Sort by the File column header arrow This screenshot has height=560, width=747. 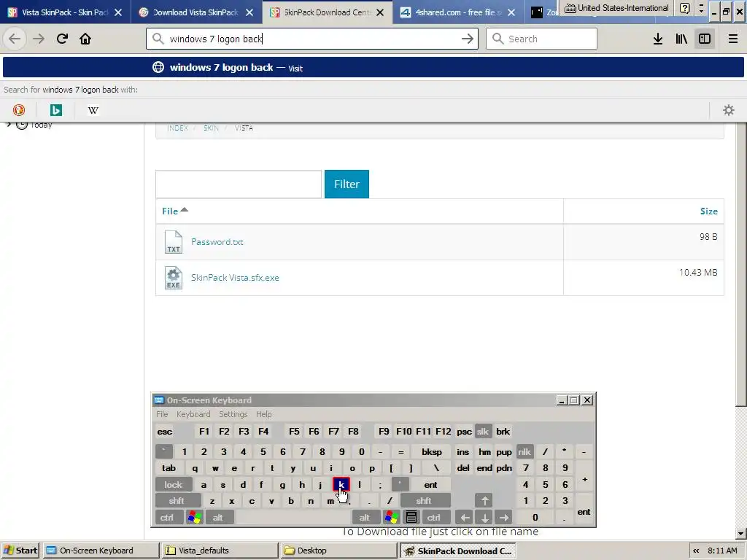pyautogui.click(x=185, y=210)
